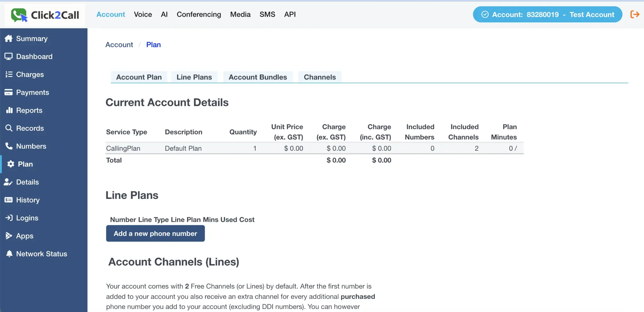644x312 pixels.
Task: Click Add a new phone number
Action: click(x=155, y=233)
